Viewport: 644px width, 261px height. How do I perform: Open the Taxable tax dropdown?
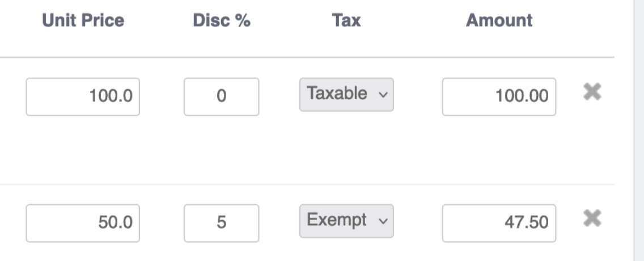pos(346,95)
